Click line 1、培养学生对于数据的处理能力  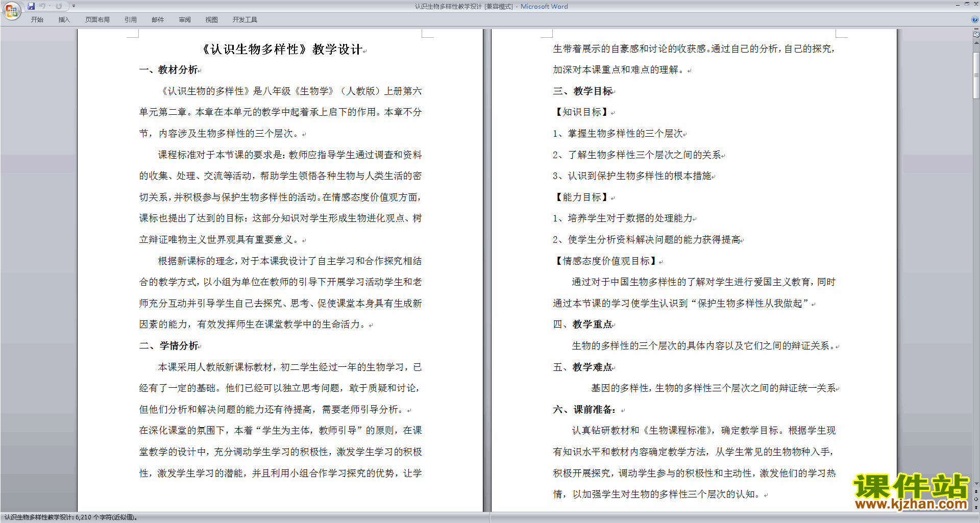[623, 218]
